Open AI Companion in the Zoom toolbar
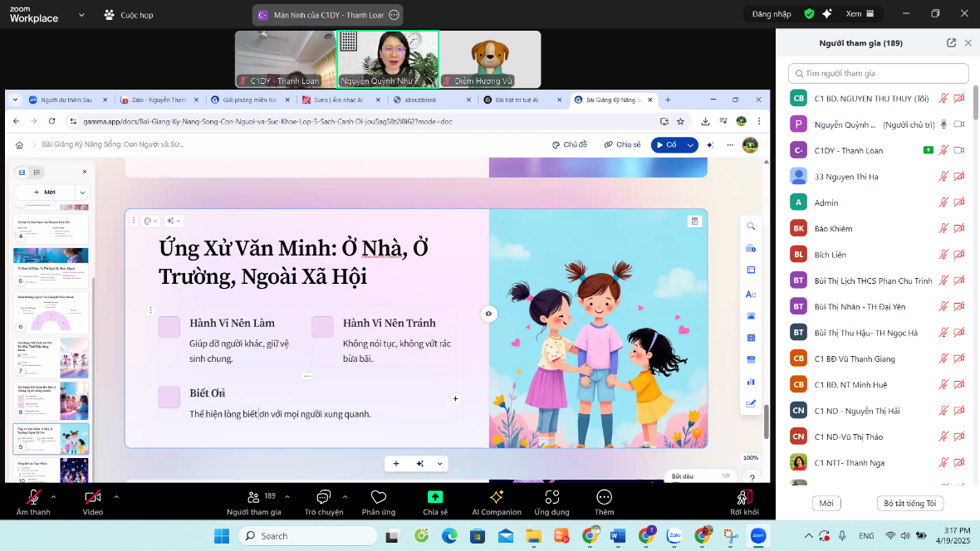 [497, 502]
